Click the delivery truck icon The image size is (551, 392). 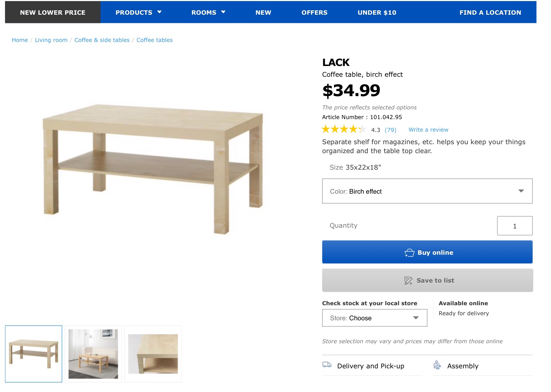coord(327,365)
